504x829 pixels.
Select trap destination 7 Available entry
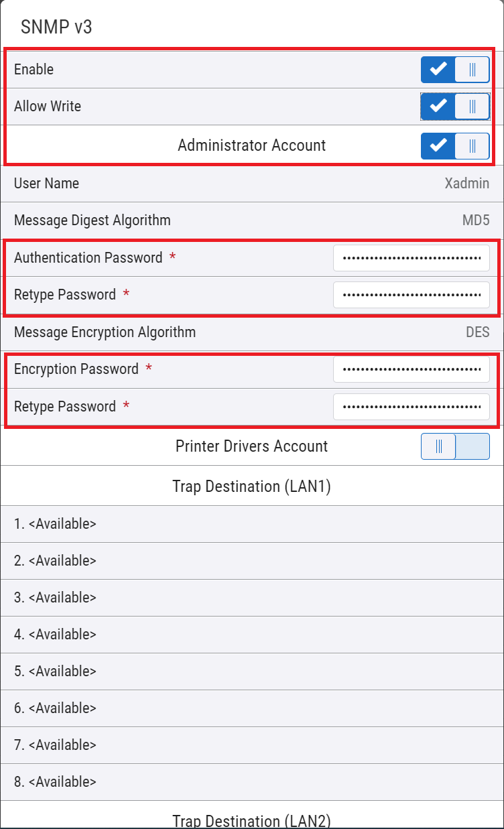coord(251,745)
